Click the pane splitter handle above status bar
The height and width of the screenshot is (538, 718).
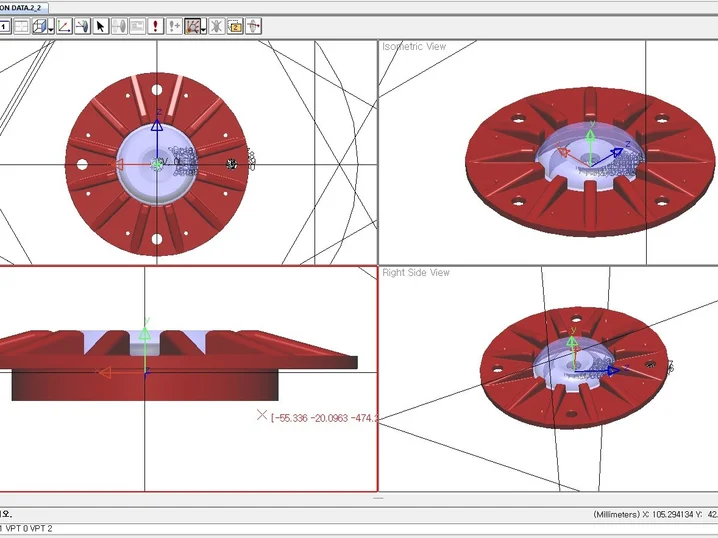(378, 497)
